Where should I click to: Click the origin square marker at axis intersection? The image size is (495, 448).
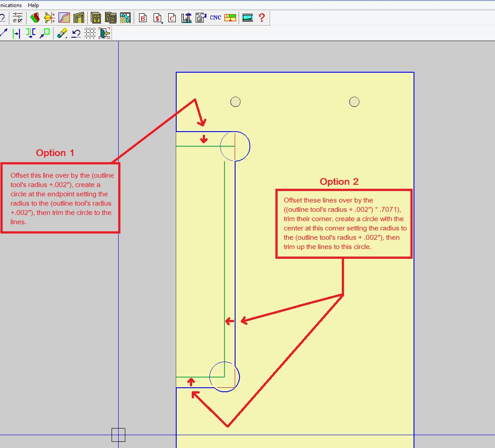118,435
